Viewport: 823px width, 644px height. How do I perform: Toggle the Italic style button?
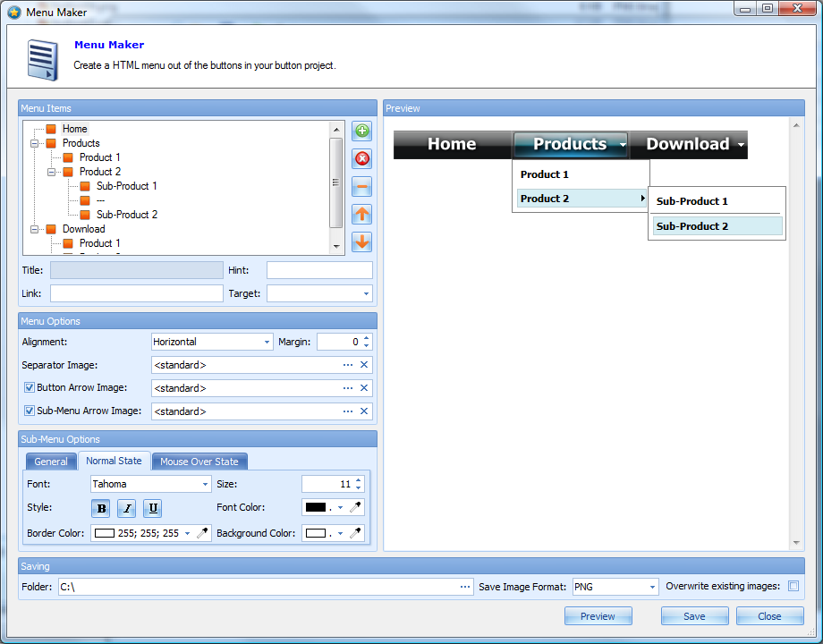[127, 509]
